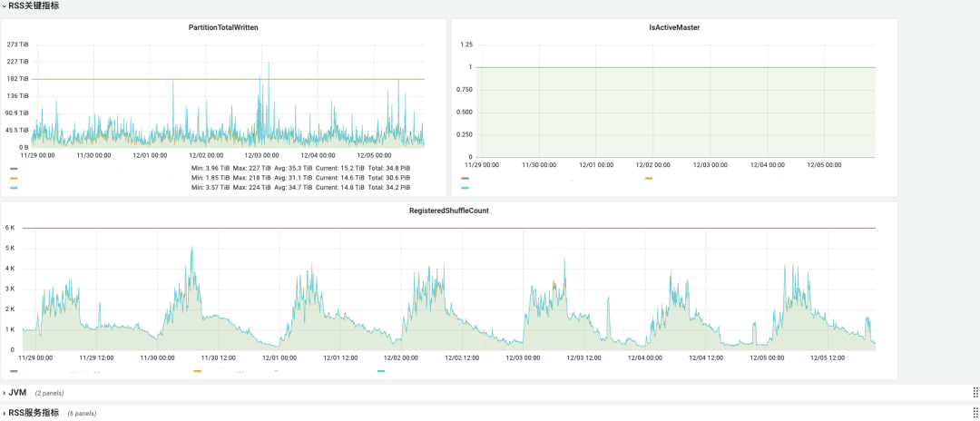Click the RSS服务指标 row drag handle icon
The image size is (980, 421).
click(x=975, y=413)
